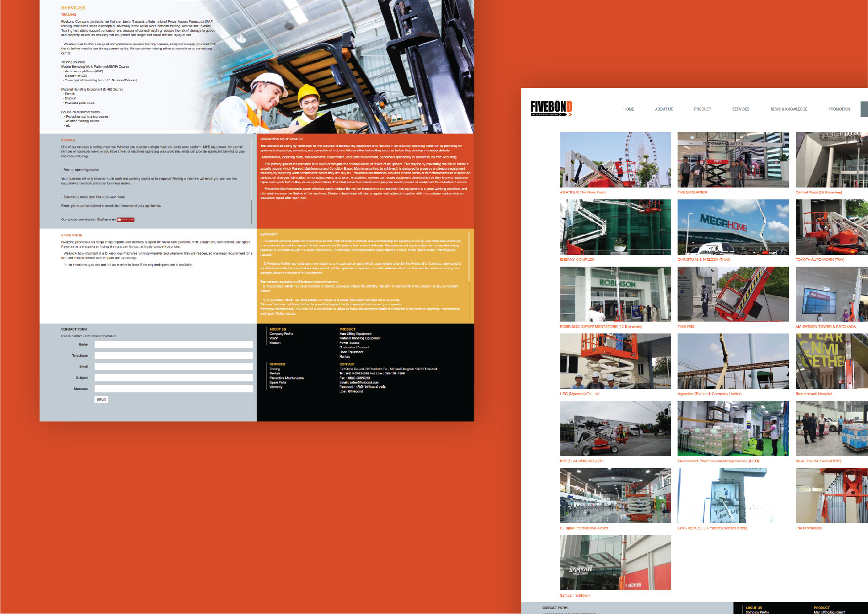Open the THAI PBS reference photo
The image size is (868, 614).
tap(733, 294)
